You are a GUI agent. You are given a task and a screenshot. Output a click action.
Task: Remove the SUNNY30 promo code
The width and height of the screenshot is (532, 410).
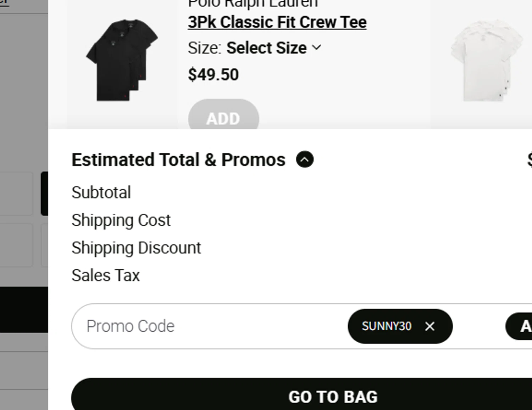coord(430,326)
